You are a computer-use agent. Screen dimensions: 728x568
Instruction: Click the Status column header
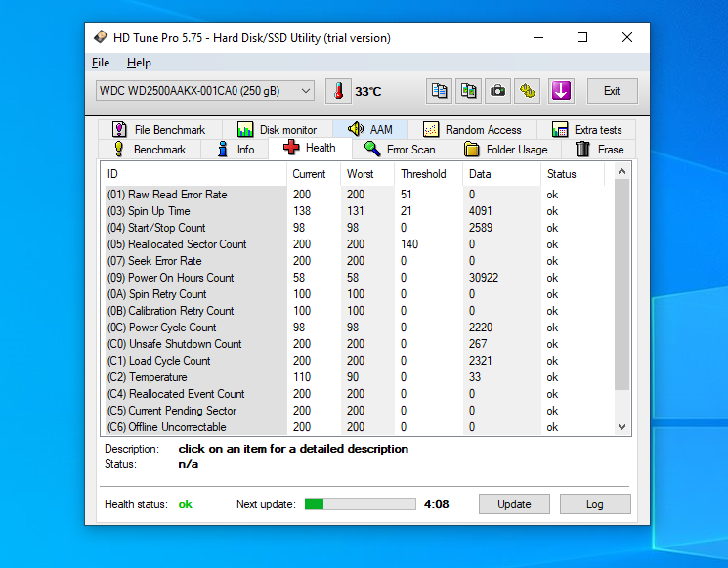[573, 174]
